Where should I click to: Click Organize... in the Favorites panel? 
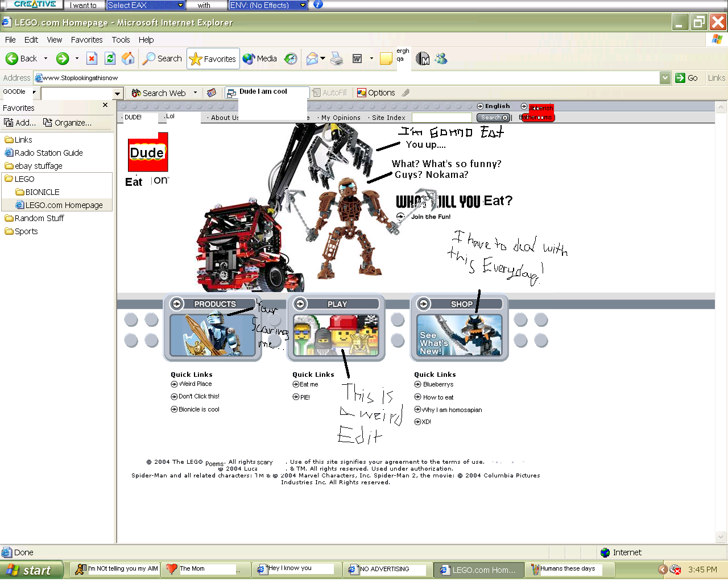click(67, 123)
